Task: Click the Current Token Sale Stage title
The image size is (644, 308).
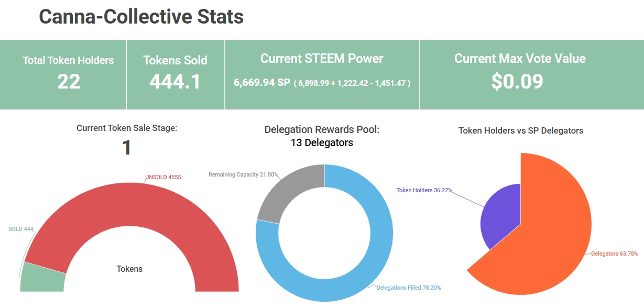Action: point(127,128)
